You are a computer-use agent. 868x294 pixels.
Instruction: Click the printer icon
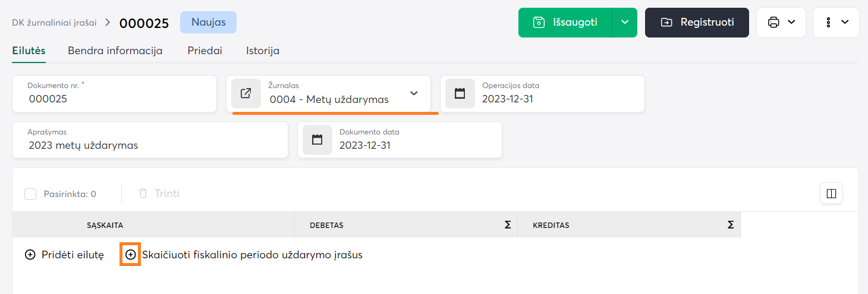click(x=773, y=23)
